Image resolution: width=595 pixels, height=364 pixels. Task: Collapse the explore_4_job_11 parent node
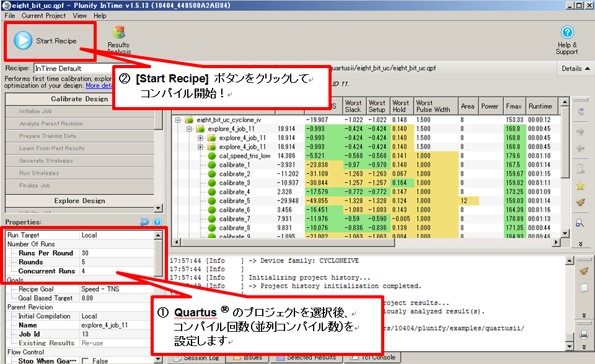[190, 129]
